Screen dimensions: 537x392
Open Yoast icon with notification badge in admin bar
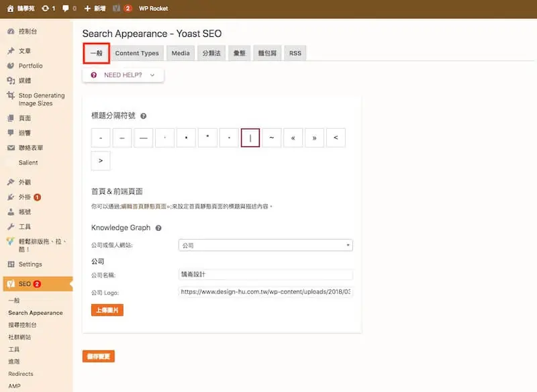click(x=116, y=9)
